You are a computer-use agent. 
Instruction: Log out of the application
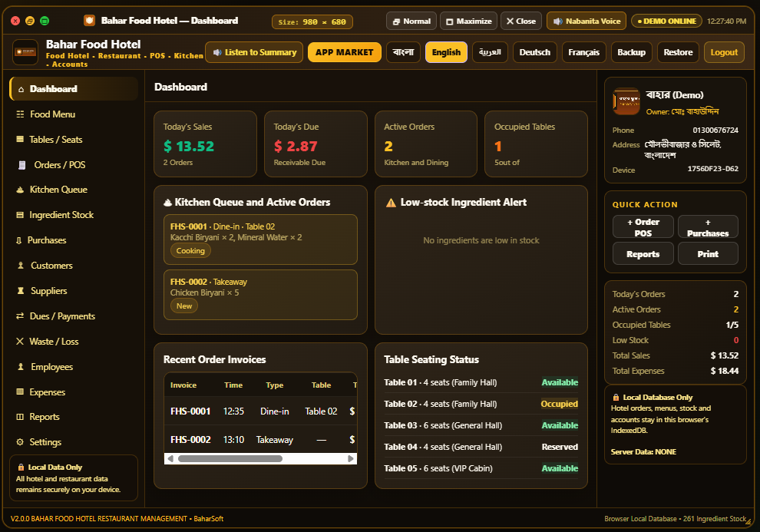pyautogui.click(x=724, y=52)
